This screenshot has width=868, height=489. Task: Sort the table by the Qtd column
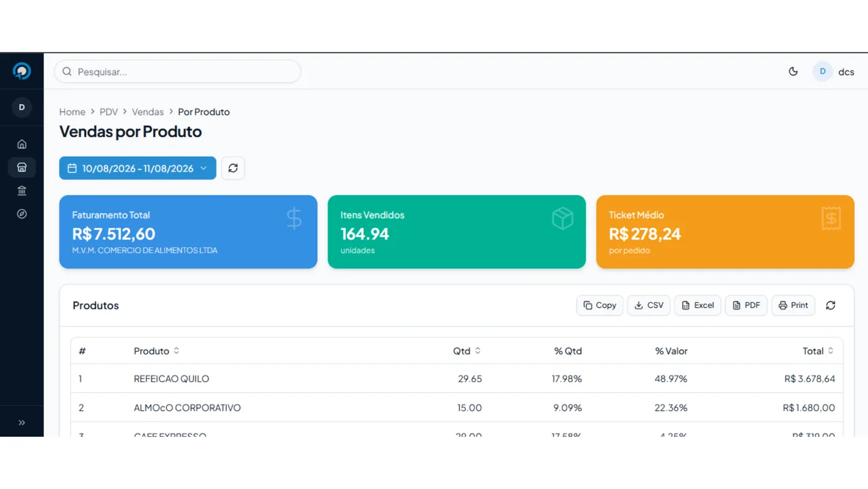pyautogui.click(x=467, y=351)
